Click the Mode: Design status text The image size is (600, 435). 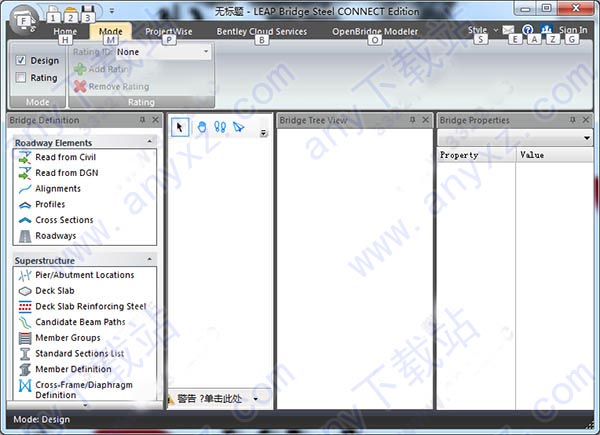coord(42,420)
